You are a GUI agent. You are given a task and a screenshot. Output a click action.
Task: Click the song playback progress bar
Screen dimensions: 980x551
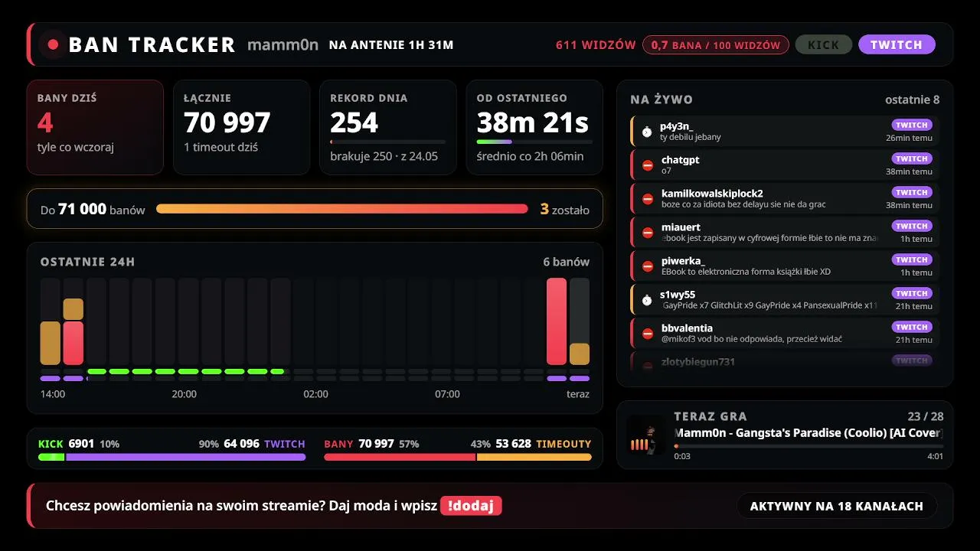click(808, 446)
